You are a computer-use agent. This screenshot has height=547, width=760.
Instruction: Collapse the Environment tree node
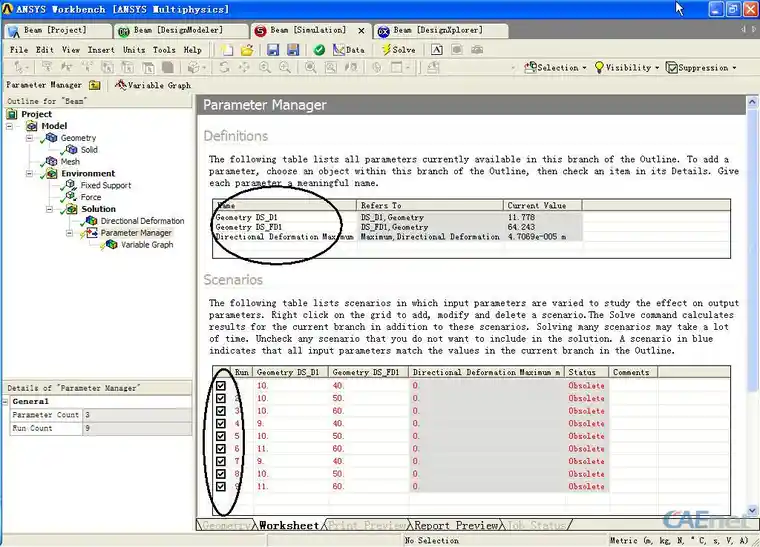[x=30, y=173]
